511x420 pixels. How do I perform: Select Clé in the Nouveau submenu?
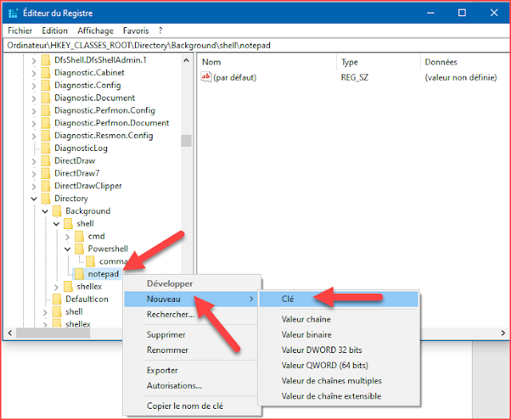click(x=339, y=299)
